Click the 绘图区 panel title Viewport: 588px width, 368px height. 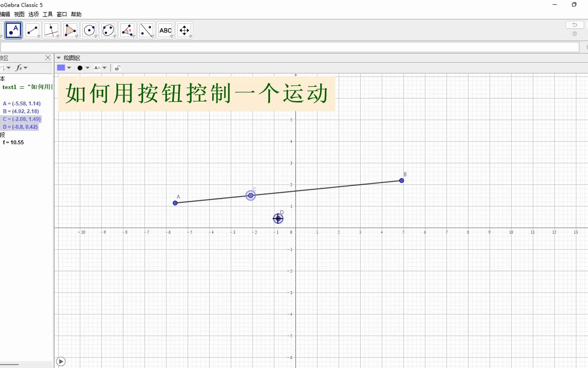point(72,58)
